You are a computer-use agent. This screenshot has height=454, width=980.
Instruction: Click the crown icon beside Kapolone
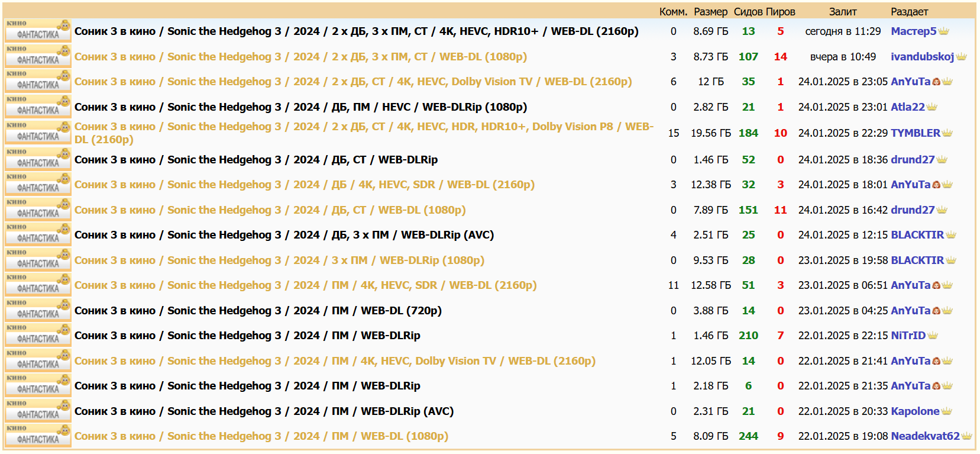[946, 411]
